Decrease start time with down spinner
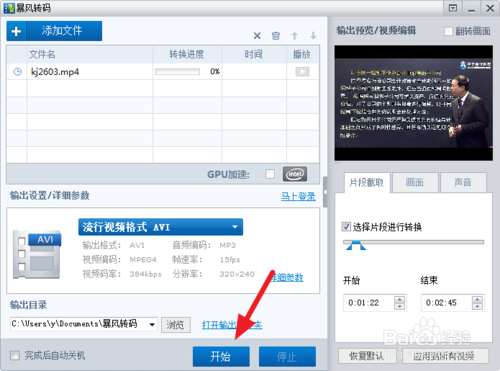The image size is (500, 371). tap(399, 306)
